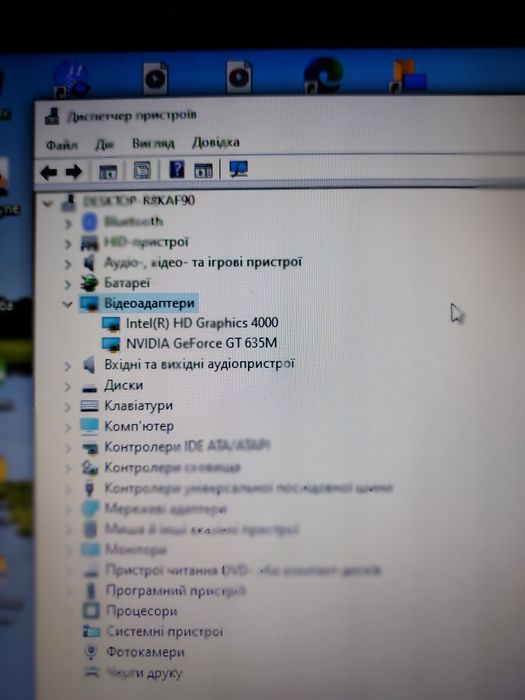Select the Монітори category label

[x=136, y=550]
